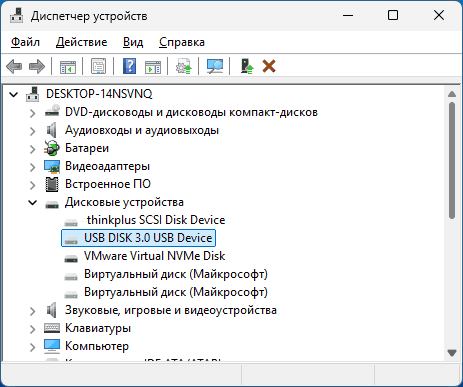Image resolution: width=463 pixels, height=387 pixels.
Task: Click the keyboard icon beside Клавиатуры
Action: tap(52, 328)
